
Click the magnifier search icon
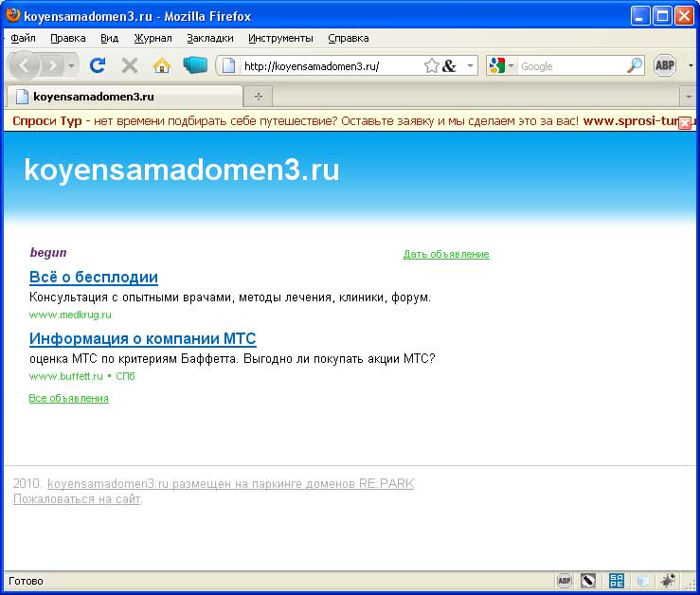[x=635, y=65]
